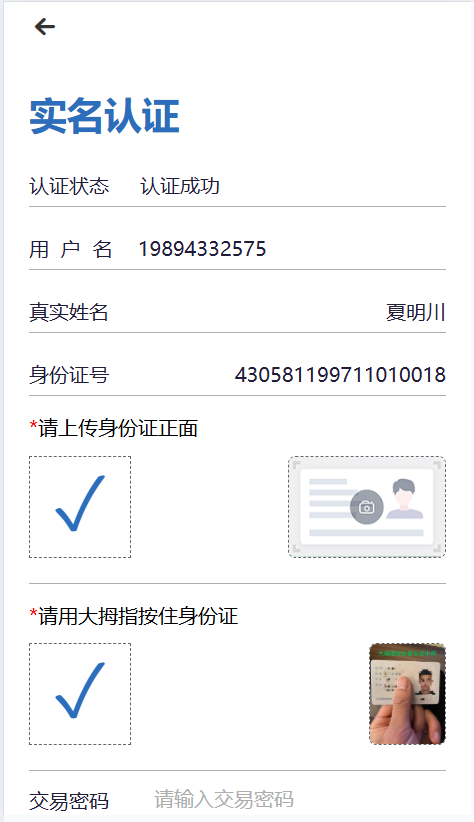Click the username 19894332575
Image resolution: width=474 pixels, height=822 pixels.
pyautogui.click(x=202, y=249)
